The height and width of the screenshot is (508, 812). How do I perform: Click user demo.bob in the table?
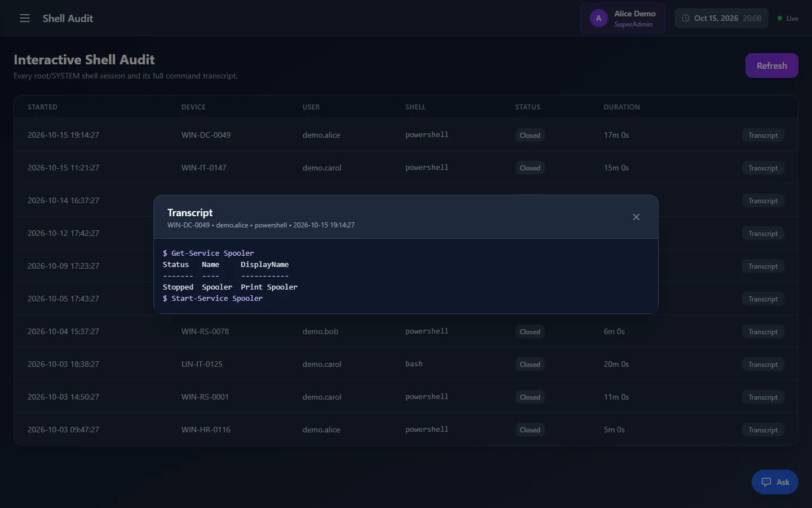[320, 331]
